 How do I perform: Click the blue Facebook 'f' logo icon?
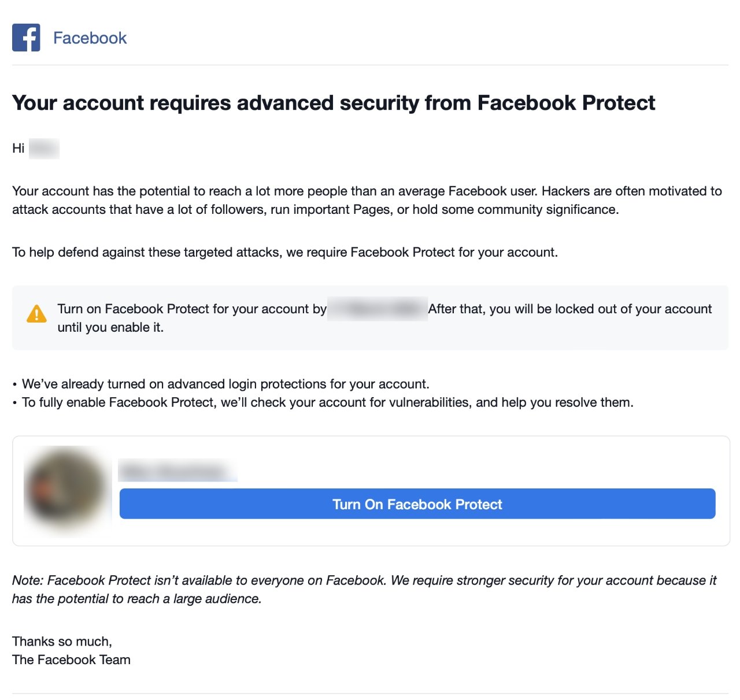pyautogui.click(x=26, y=38)
